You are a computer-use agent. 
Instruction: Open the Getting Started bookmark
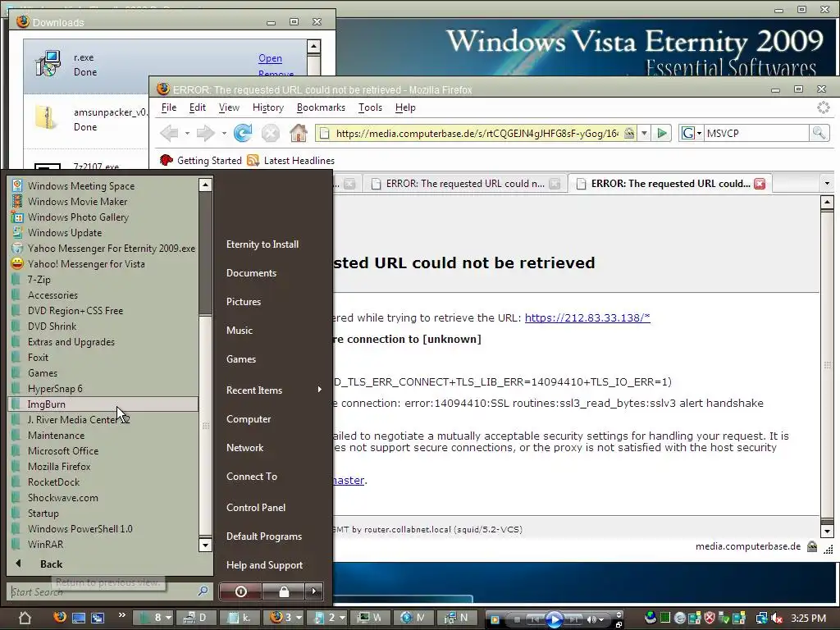click(201, 160)
